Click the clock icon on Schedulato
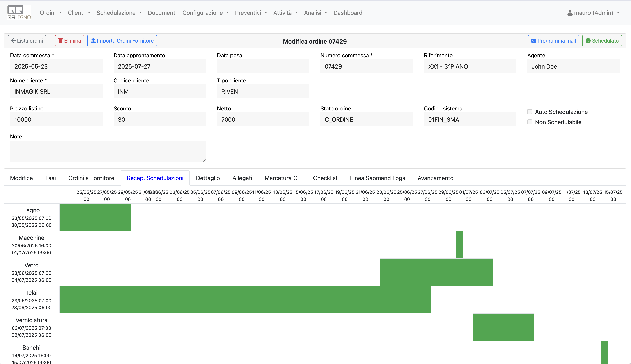 (588, 41)
